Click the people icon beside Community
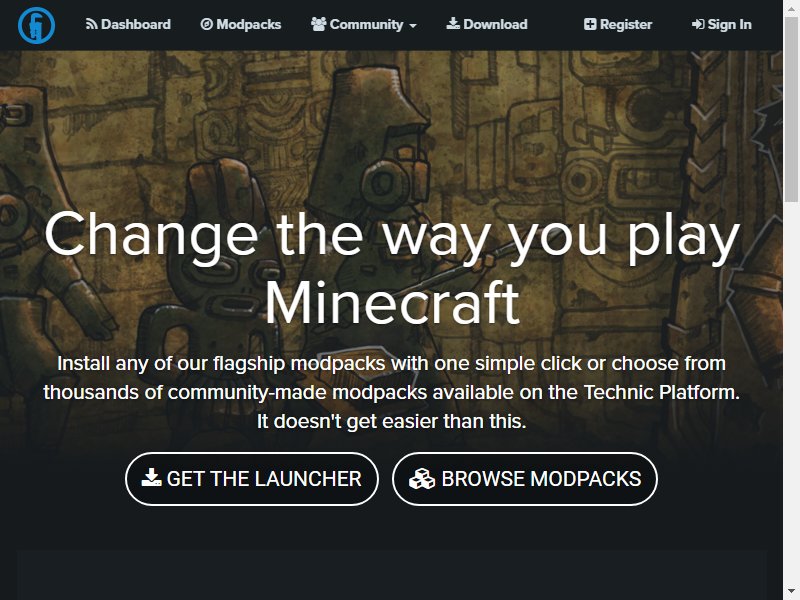Screen dimensions: 800x600 318,24
